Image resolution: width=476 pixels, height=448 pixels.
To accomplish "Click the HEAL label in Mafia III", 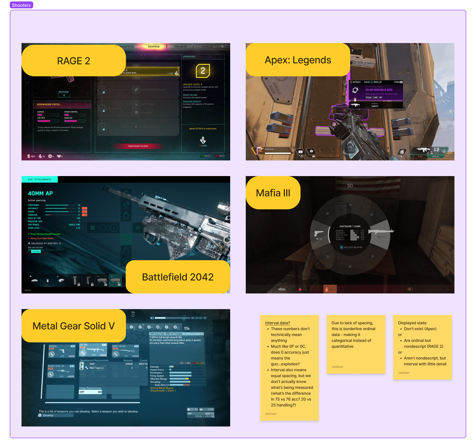I will (x=282, y=289).
